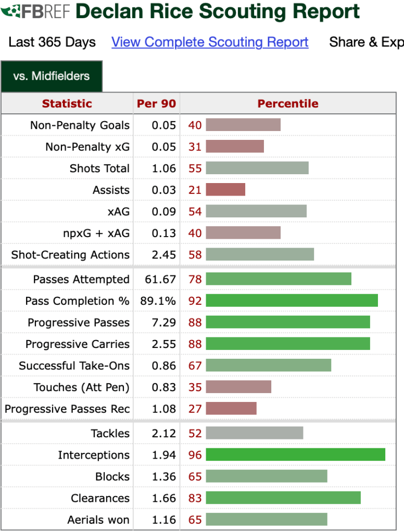The image size is (404, 532).
Task: Click the Shot-Creating Actions stat label
Action: (70, 255)
